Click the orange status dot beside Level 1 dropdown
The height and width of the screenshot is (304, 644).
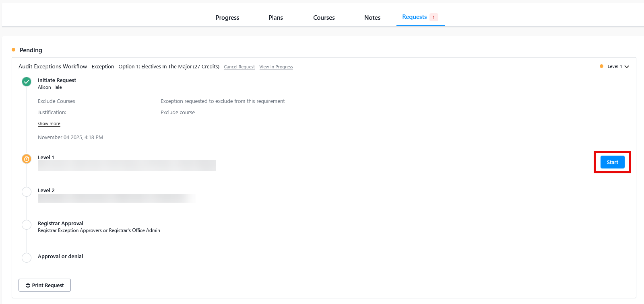point(601,66)
